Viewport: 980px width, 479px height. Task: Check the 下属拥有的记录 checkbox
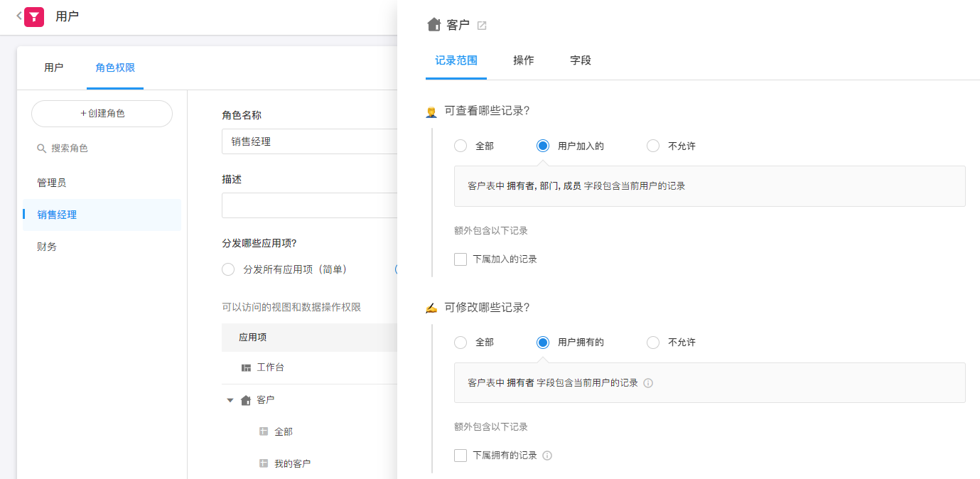coord(461,456)
